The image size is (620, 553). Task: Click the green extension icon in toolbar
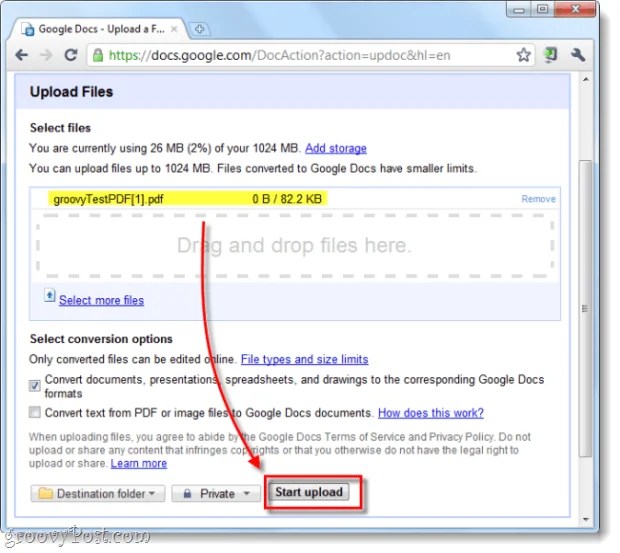(x=550, y=55)
